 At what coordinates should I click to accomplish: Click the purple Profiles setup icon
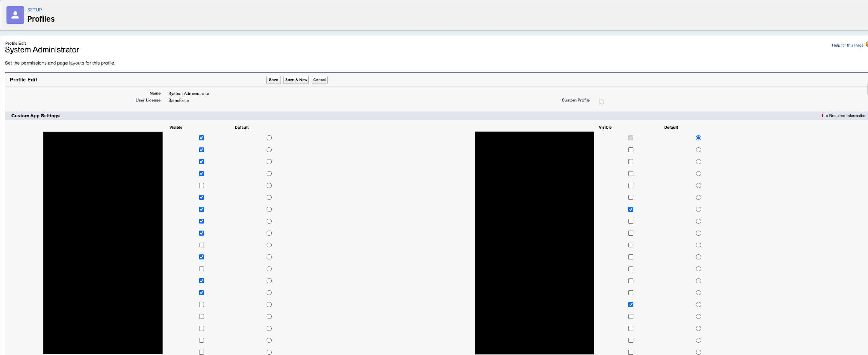[15, 15]
